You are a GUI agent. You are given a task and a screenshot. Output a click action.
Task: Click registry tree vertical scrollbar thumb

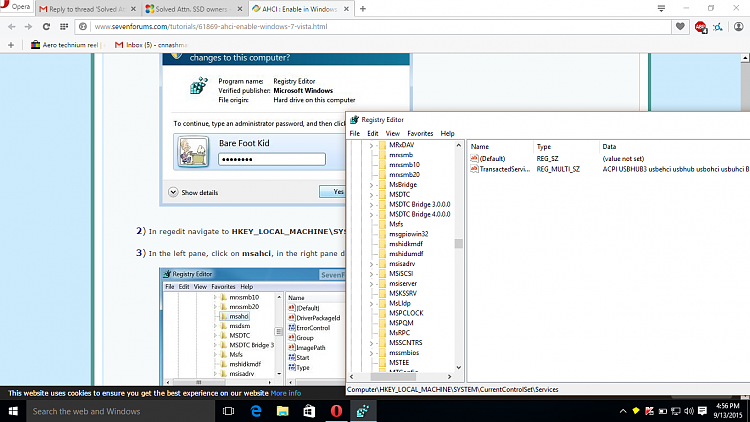(459, 244)
